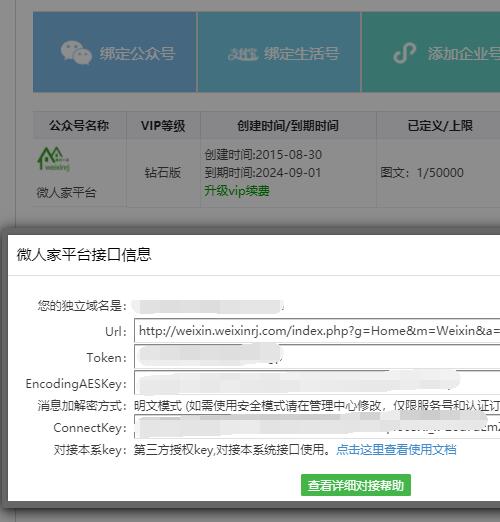Click VIP等级 column header
This screenshot has width=500, height=522.
tap(163, 126)
